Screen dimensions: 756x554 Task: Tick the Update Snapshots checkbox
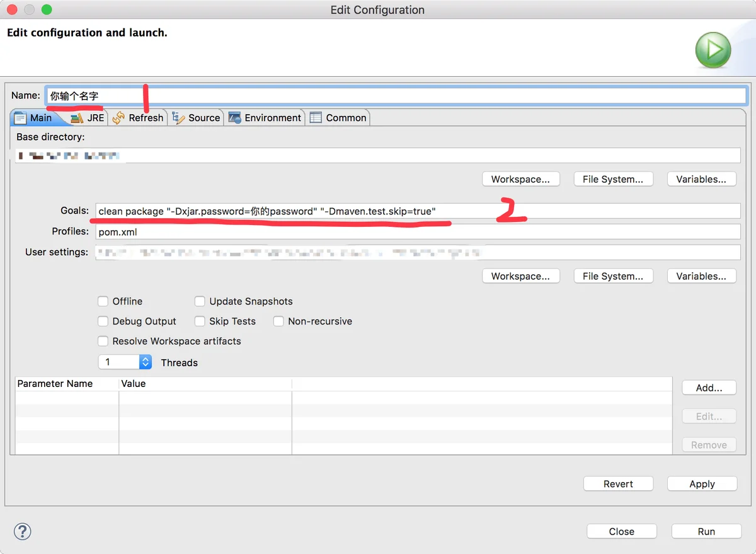pos(200,301)
